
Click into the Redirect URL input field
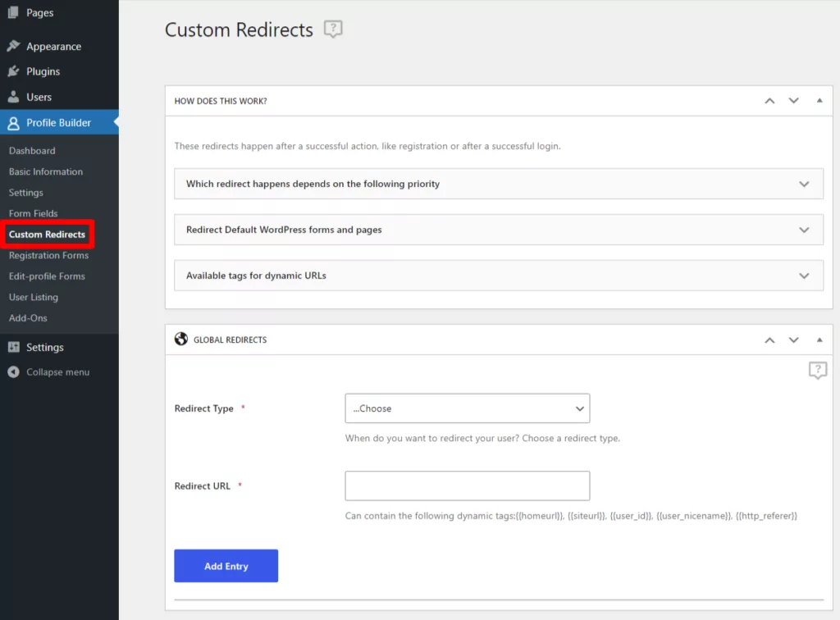point(467,486)
